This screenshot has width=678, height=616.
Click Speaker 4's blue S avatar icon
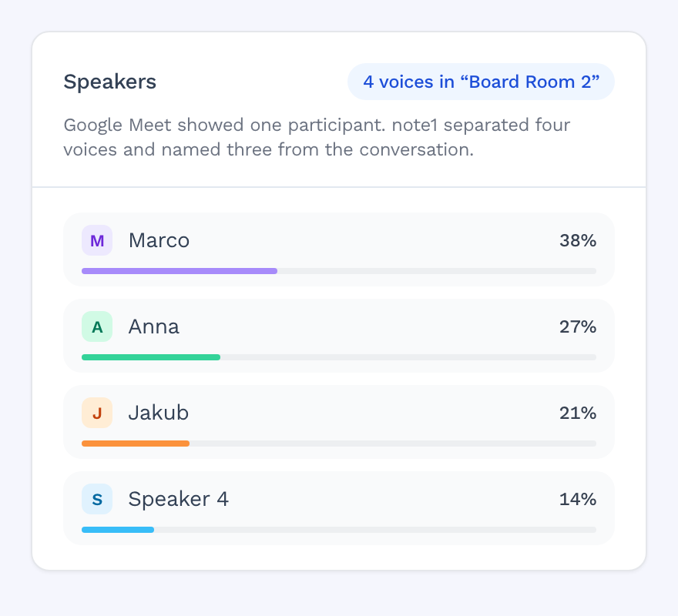point(97,499)
